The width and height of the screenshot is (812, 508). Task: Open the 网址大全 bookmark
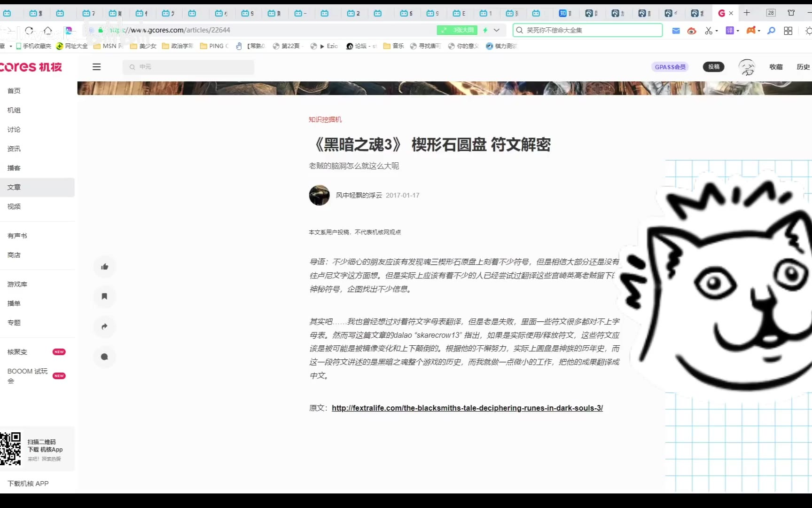click(x=72, y=46)
